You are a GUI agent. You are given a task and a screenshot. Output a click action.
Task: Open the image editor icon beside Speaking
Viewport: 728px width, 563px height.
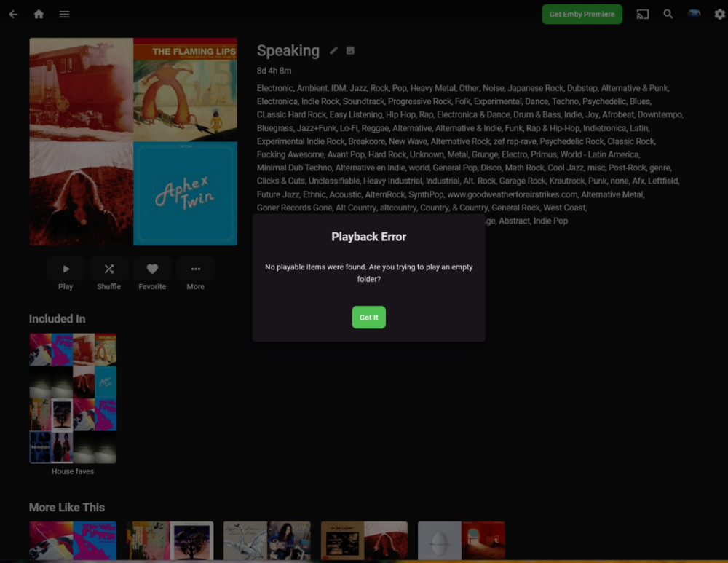click(350, 51)
